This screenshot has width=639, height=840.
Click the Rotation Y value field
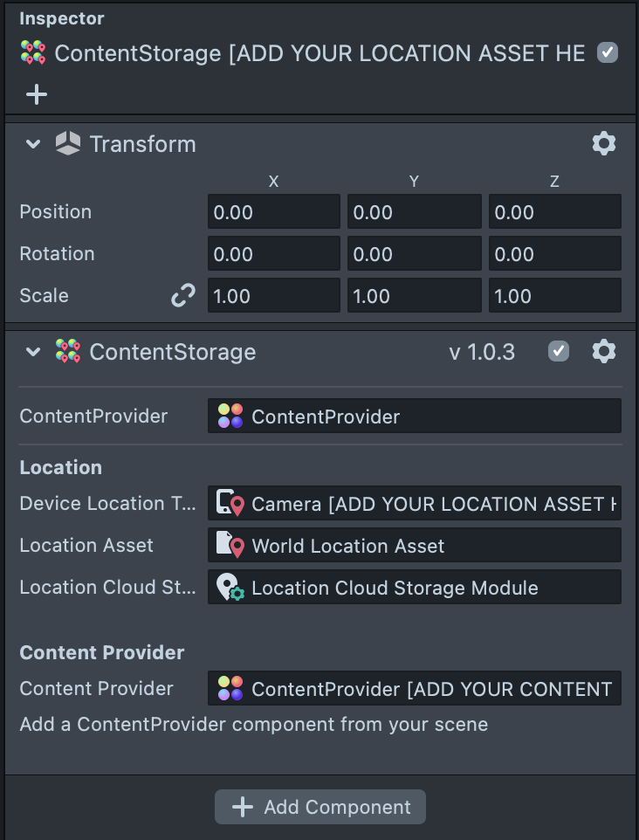(414, 254)
